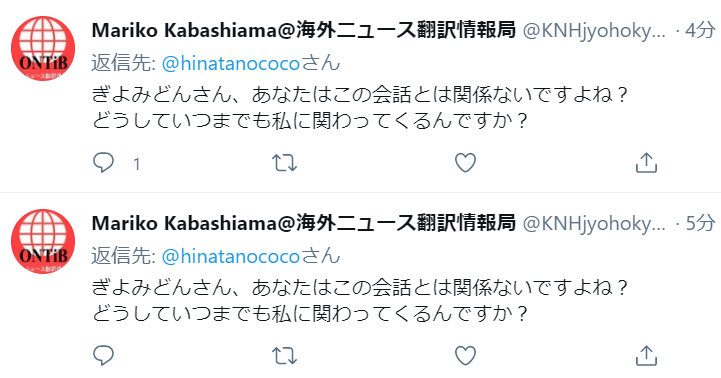This screenshot has width=721, height=378.
Task: Open the 5分 timestamp link
Action: tap(700, 224)
